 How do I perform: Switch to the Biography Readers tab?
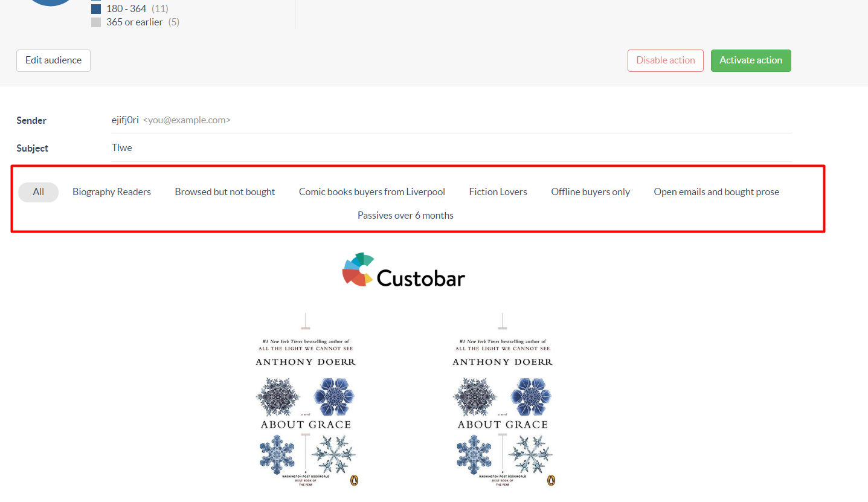point(112,192)
